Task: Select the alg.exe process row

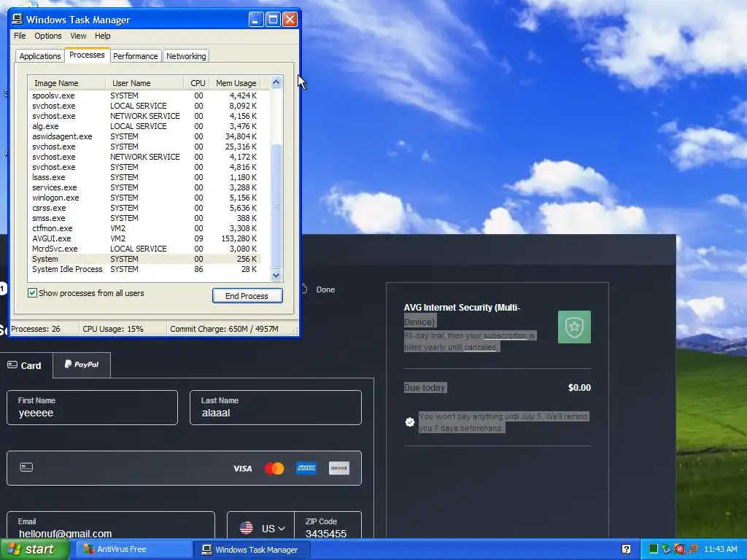Action: coord(144,126)
